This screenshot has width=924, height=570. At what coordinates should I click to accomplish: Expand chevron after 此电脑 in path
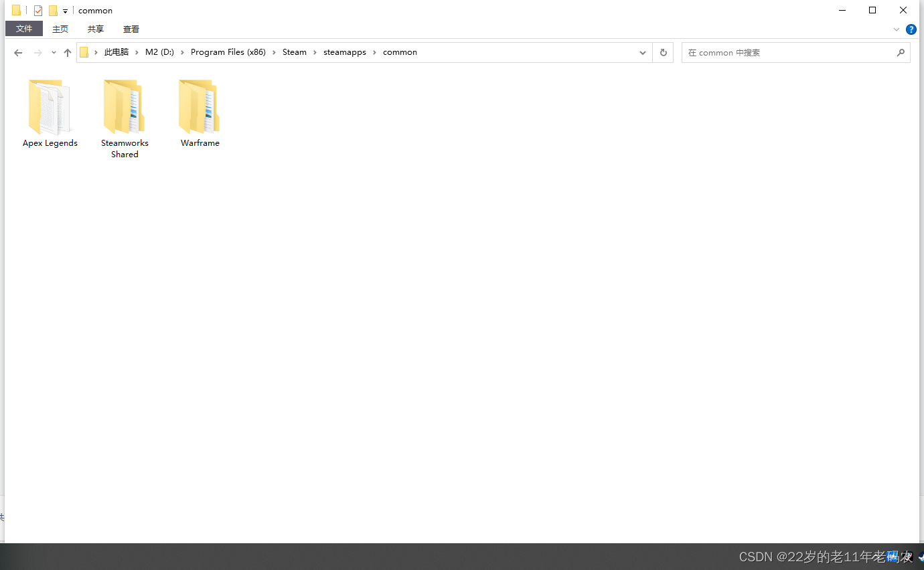(137, 52)
